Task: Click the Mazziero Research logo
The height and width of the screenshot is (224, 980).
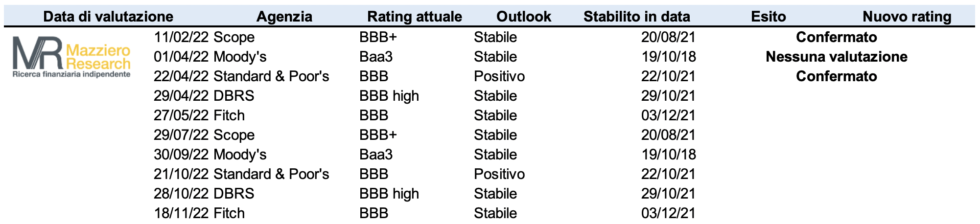Action: tap(71, 58)
